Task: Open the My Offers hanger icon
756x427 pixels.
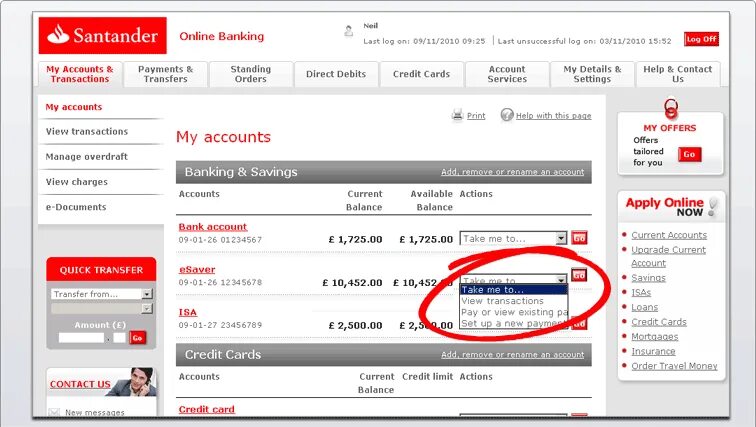Action: tap(671, 109)
